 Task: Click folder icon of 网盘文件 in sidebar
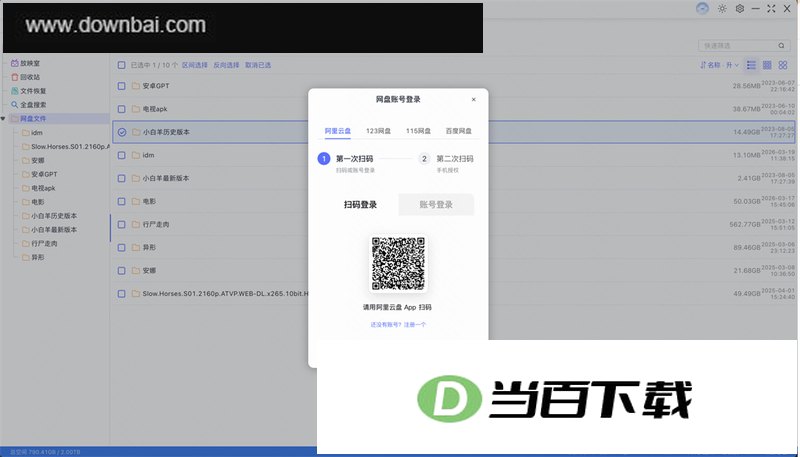tap(14, 118)
